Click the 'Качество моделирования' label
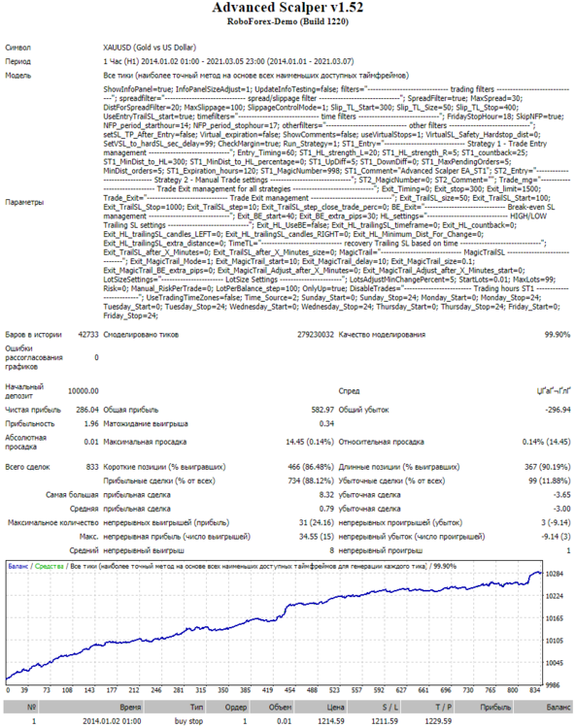This screenshot has width=575, height=728. 382,334
